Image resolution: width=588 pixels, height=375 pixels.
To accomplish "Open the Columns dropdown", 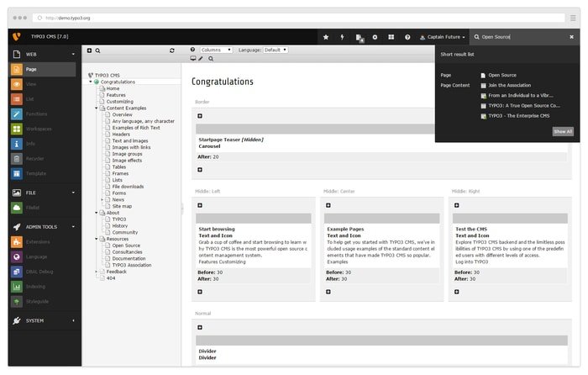I will click(216, 50).
